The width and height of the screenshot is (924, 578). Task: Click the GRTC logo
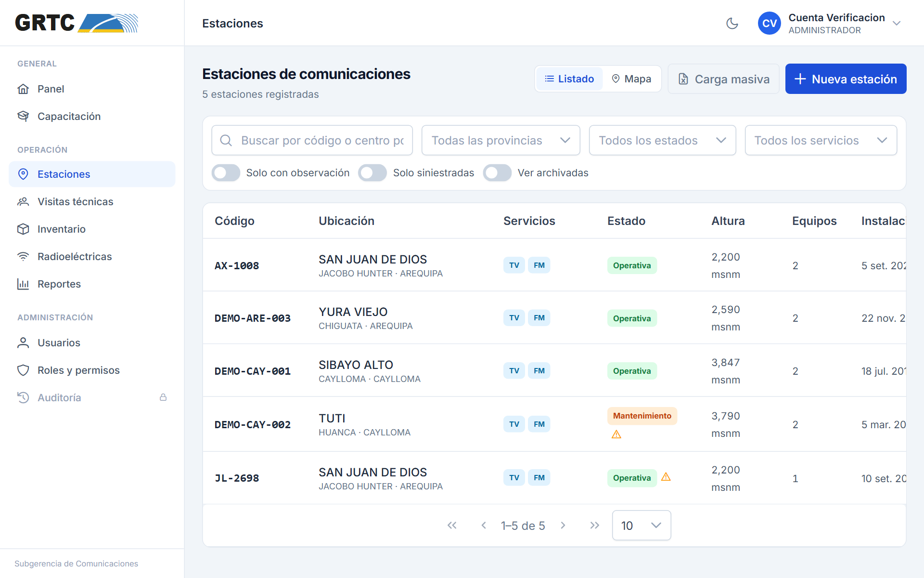[x=77, y=23]
